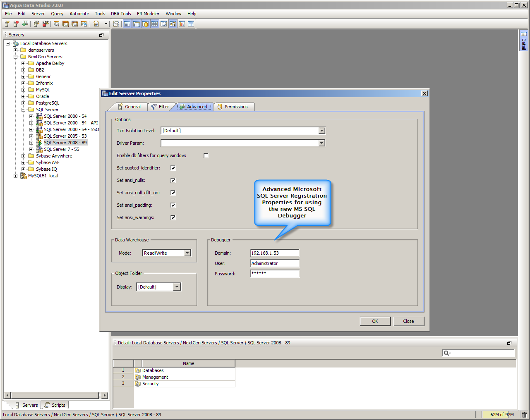Switch to the Scripts bottom tab
530x420 pixels.
55,405
